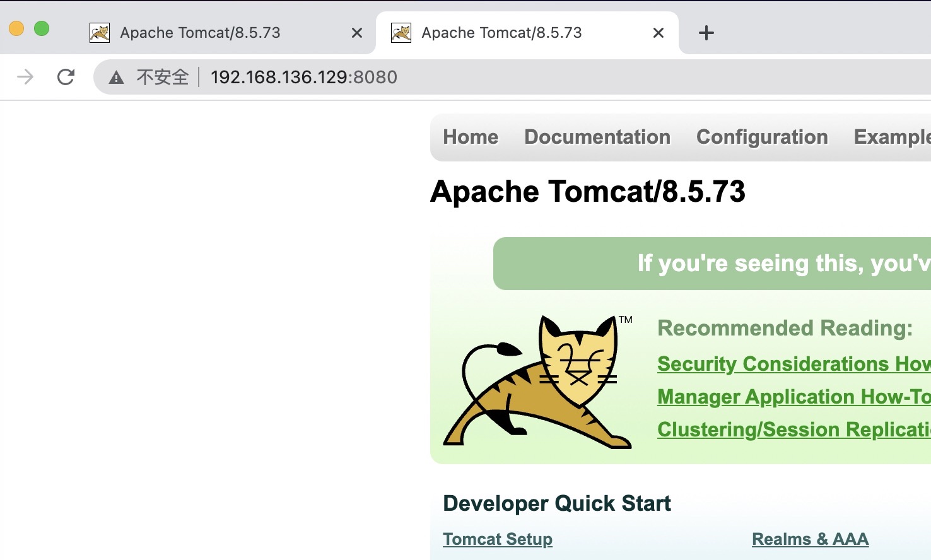Click the Tomcat favicon on active tab

[x=401, y=33]
